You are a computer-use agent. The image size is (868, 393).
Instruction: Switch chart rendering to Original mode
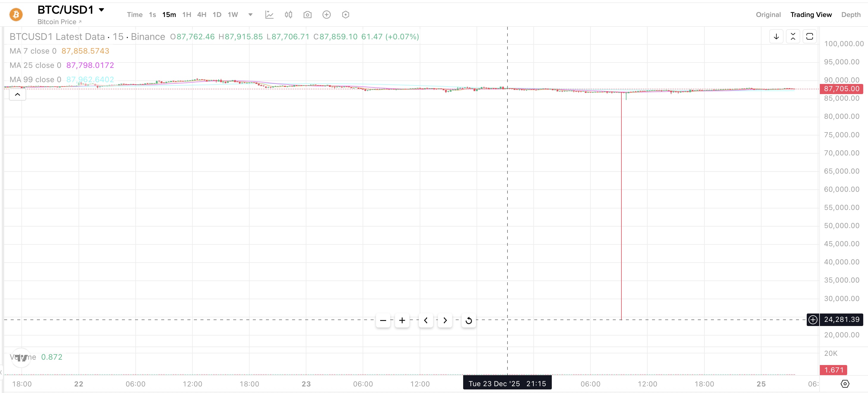pyautogui.click(x=768, y=15)
